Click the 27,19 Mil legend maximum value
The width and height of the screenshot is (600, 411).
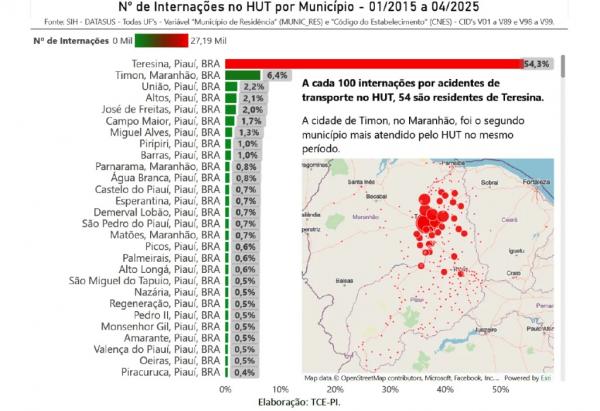click(x=209, y=41)
